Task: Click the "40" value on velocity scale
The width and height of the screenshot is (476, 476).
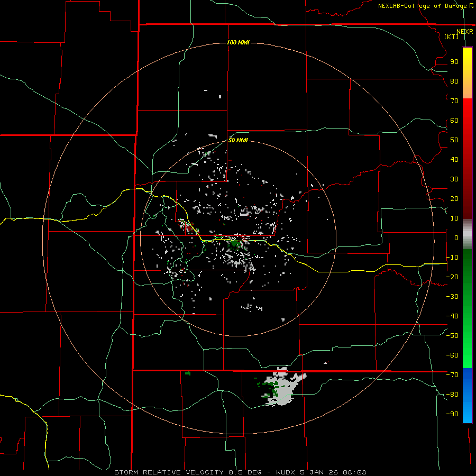Action: pyautogui.click(x=454, y=160)
